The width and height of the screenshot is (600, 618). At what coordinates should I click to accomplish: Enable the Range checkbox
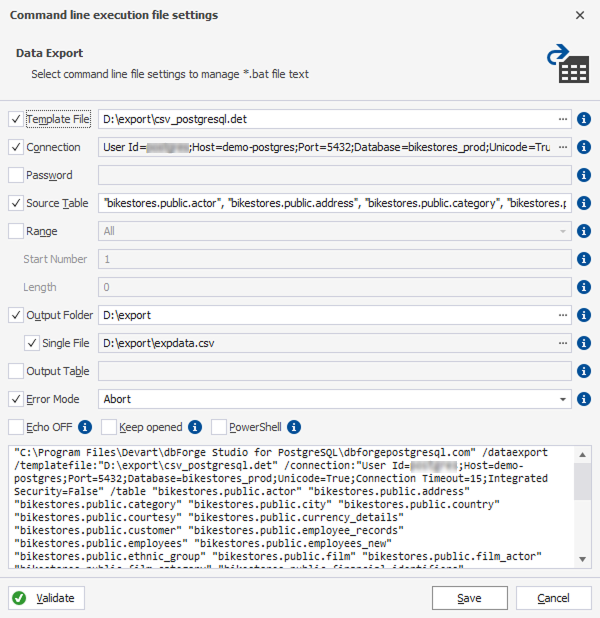click(16, 231)
